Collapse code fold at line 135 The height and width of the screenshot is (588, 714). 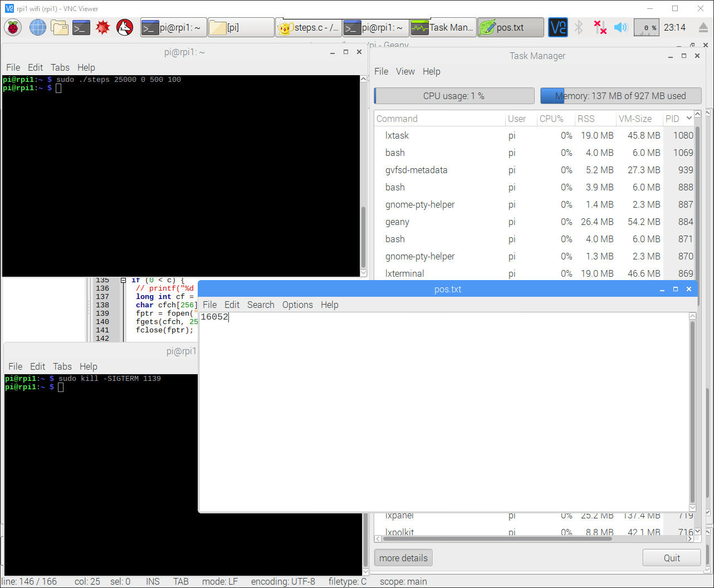click(123, 281)
